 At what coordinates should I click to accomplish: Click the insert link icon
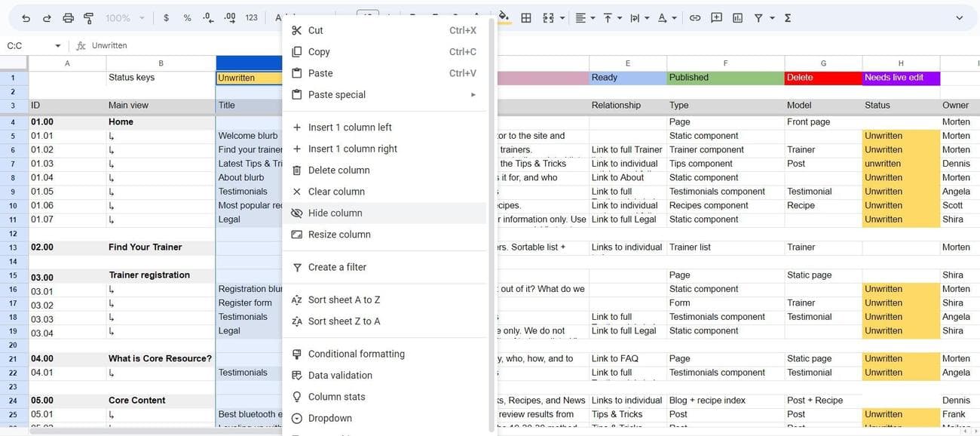695,18
